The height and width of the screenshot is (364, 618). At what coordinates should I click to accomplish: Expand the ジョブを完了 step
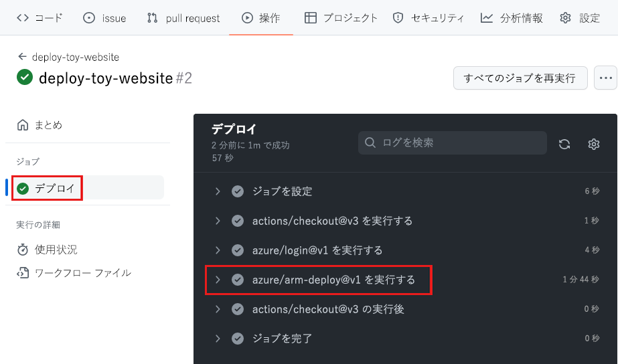pos(218,338)
